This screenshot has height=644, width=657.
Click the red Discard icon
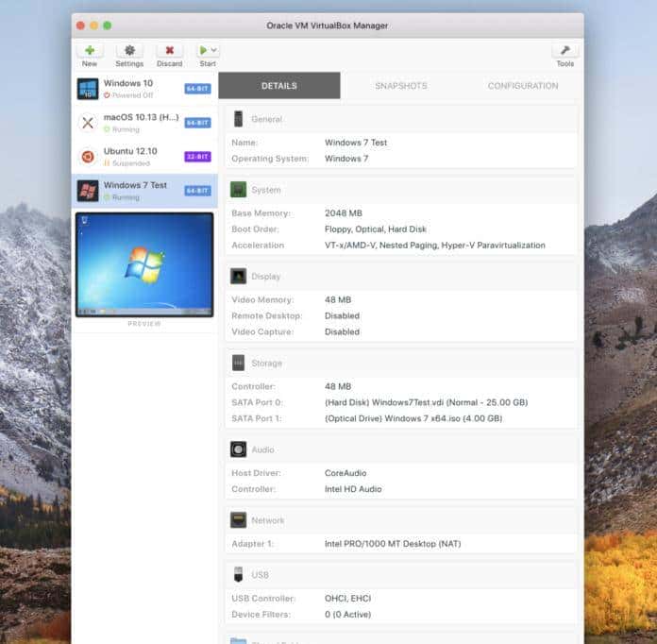pos(170,51)
